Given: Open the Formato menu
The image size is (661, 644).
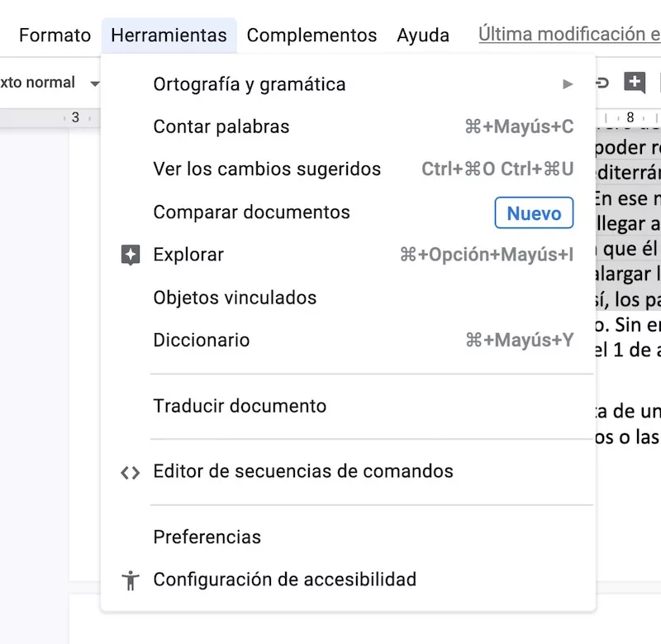Looking at the screenshot, I should [55, 36].
